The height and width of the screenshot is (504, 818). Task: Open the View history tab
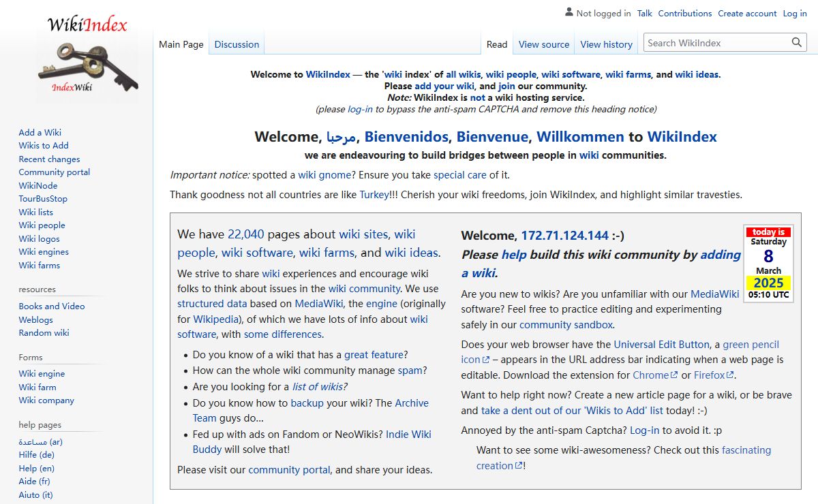(607, 44)
